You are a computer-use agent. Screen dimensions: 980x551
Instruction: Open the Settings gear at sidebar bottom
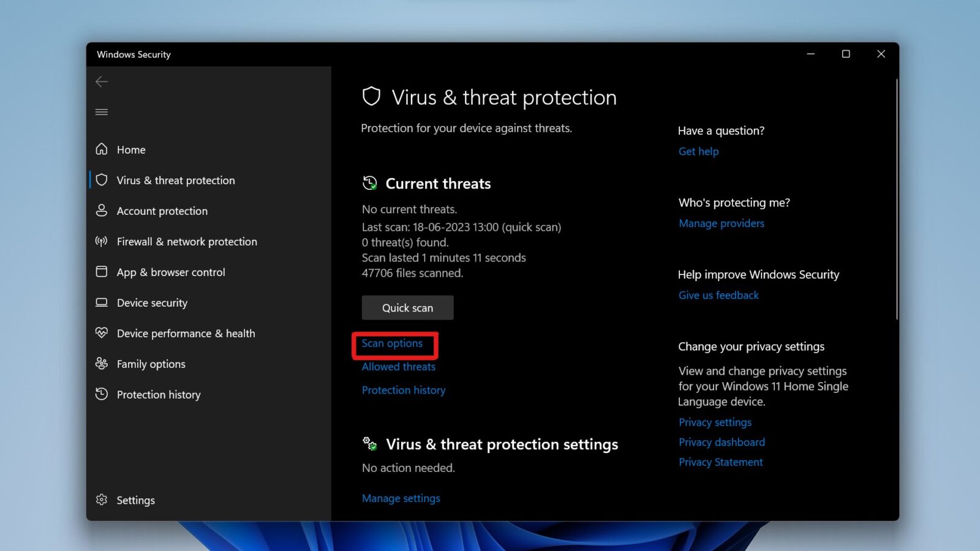tap(135, 500)
